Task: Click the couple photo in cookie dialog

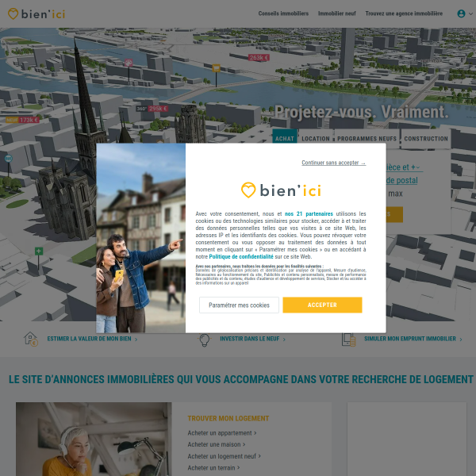Action: [141, 238]
